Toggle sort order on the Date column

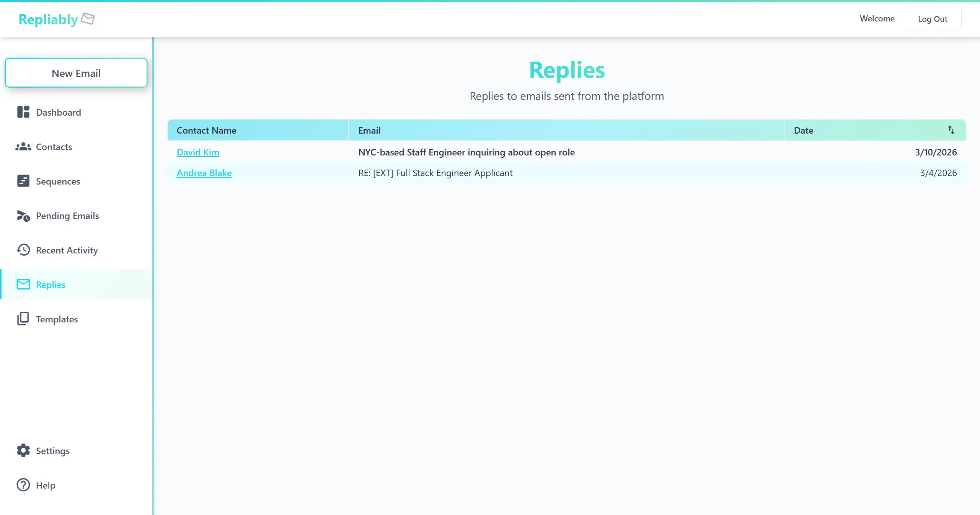pyautogui.click(x=951, y=130)
